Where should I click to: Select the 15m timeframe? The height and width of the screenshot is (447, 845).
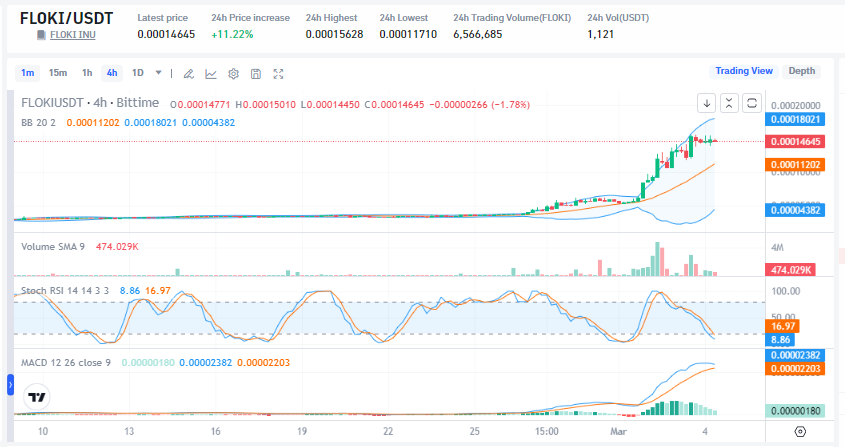pyautogui.click(x=58, y=73)
